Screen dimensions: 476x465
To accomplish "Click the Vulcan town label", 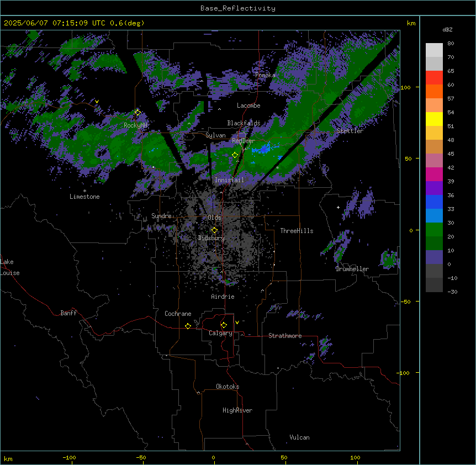I will [x=300, y=437].
